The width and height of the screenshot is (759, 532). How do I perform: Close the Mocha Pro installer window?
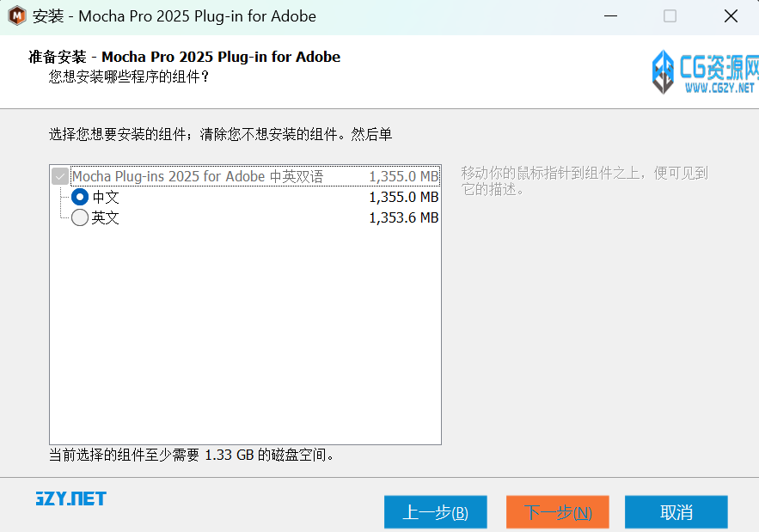click(731, 16)
